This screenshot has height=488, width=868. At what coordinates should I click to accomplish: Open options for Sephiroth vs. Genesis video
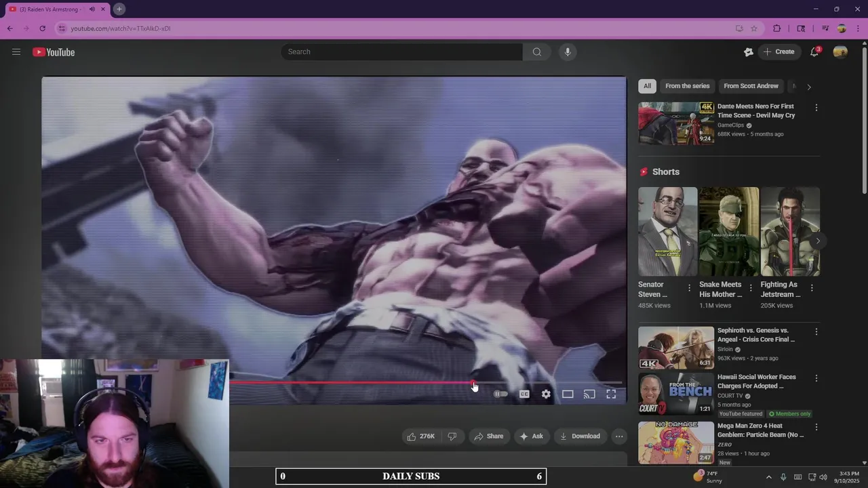pos(816,332)
